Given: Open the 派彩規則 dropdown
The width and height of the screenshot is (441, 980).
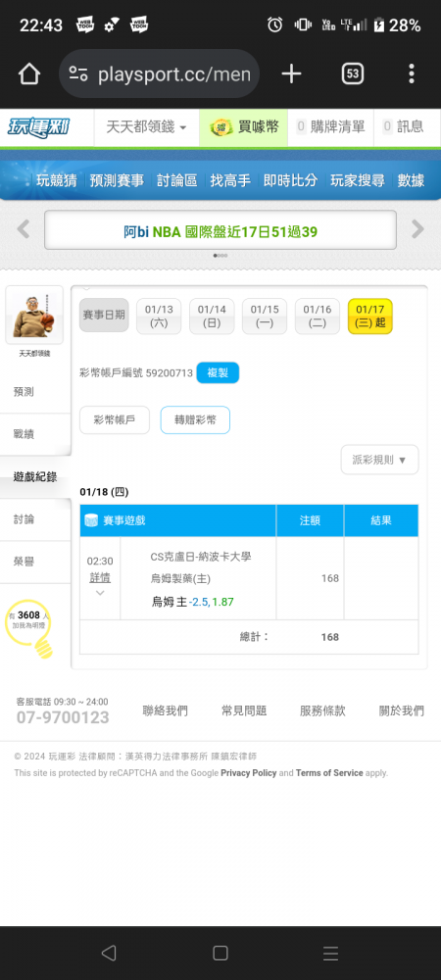Looking at the screenshot, I should coord(380,460).
